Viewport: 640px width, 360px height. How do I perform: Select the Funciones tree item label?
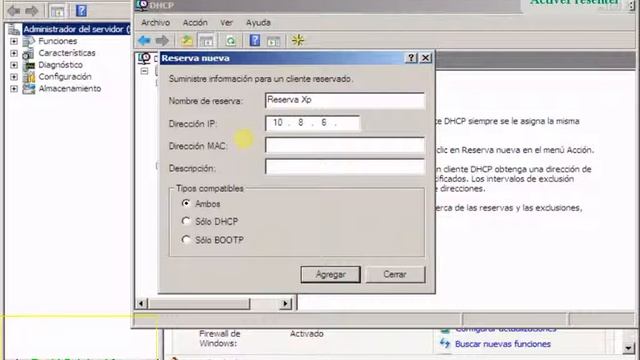coord(58,41)
